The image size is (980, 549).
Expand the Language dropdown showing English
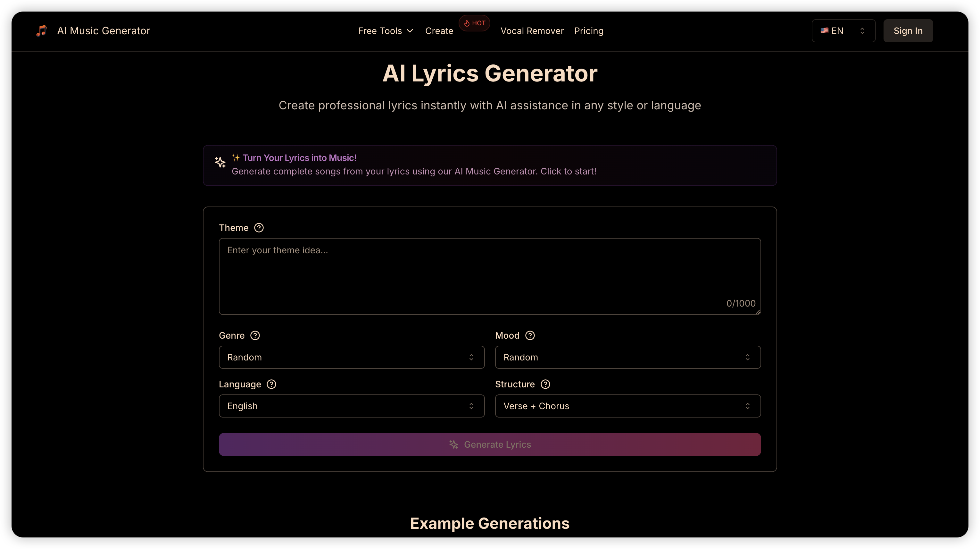351,406
